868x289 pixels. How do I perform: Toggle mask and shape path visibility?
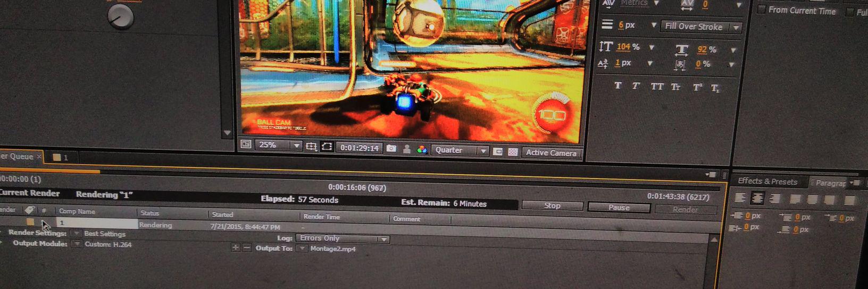coord(327,147)
